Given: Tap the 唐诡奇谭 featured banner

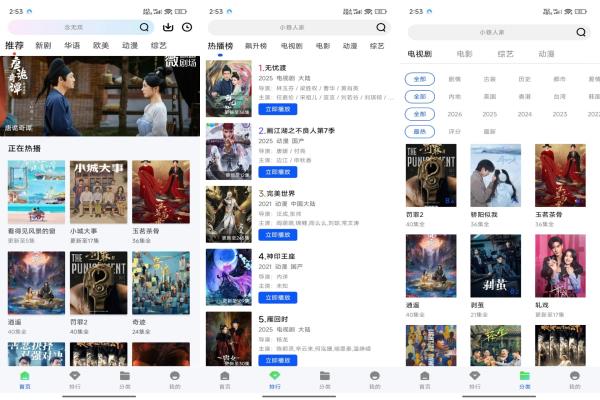Looking at the screenshot, I should 100,95.
